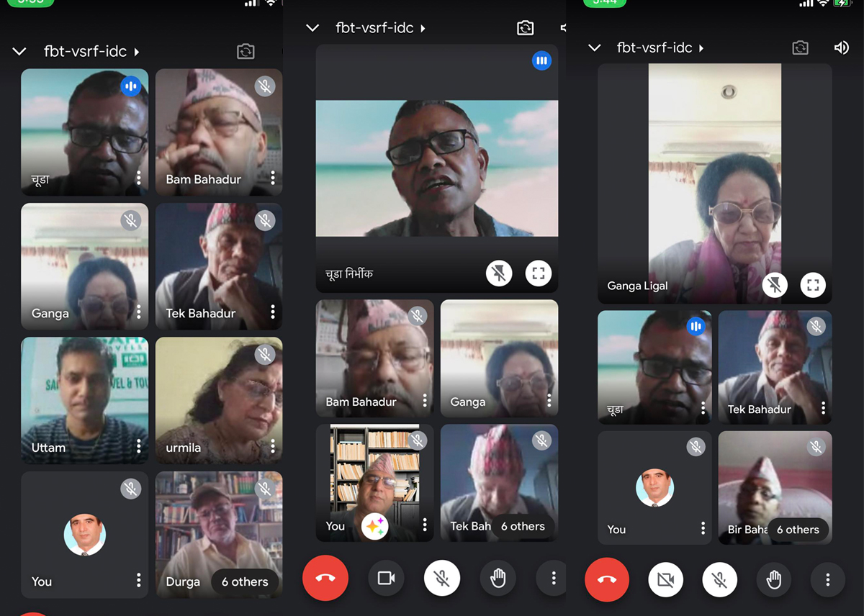The height and width of the screenshot is (616, 864).
Task: Make चूडा निर्भीक's video fullscreen
Action: [x=538, y=273]
